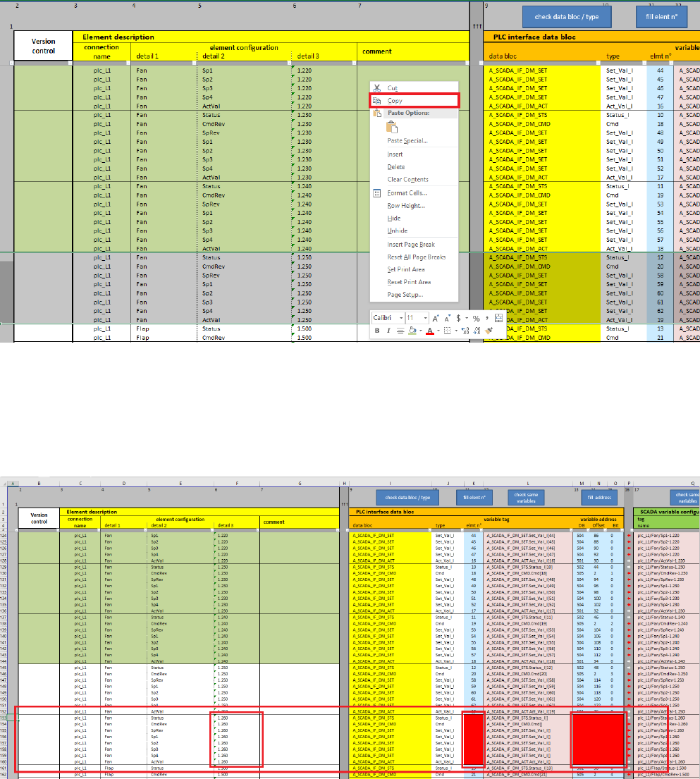Image resolution: width=700 pixels, height=779 pixels.
Task: Select column L header in full-sheet view
Action: 527,483
